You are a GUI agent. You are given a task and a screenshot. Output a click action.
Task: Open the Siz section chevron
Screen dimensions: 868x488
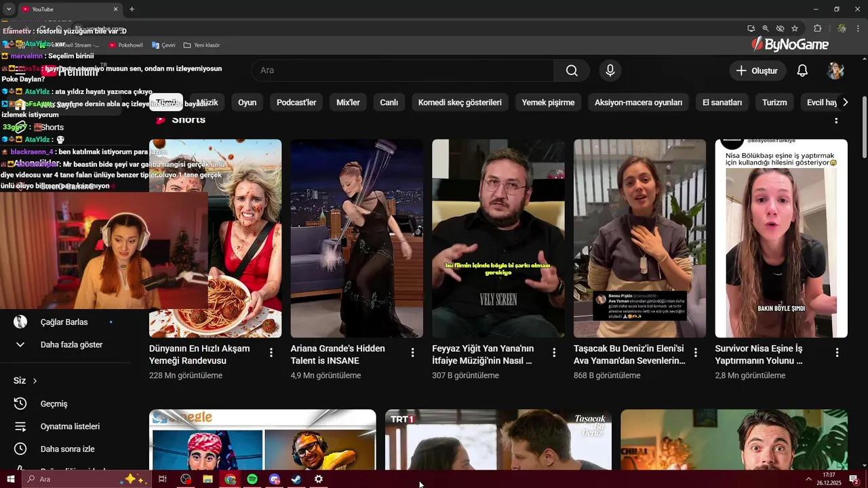coord(35,381)
